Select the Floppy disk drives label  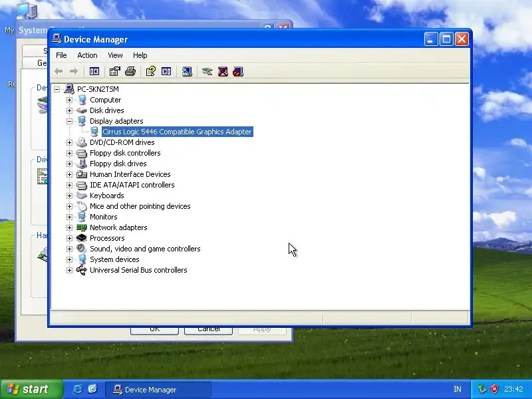coord(118,164)
